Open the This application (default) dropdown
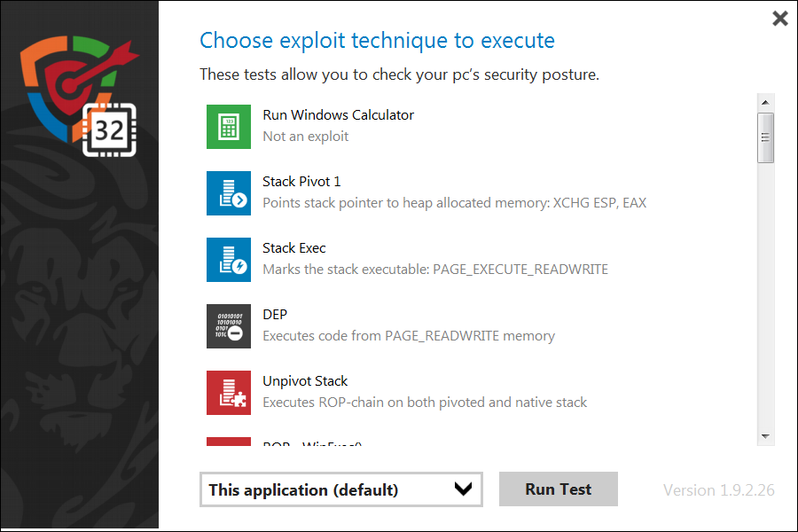 click(340, 489)
